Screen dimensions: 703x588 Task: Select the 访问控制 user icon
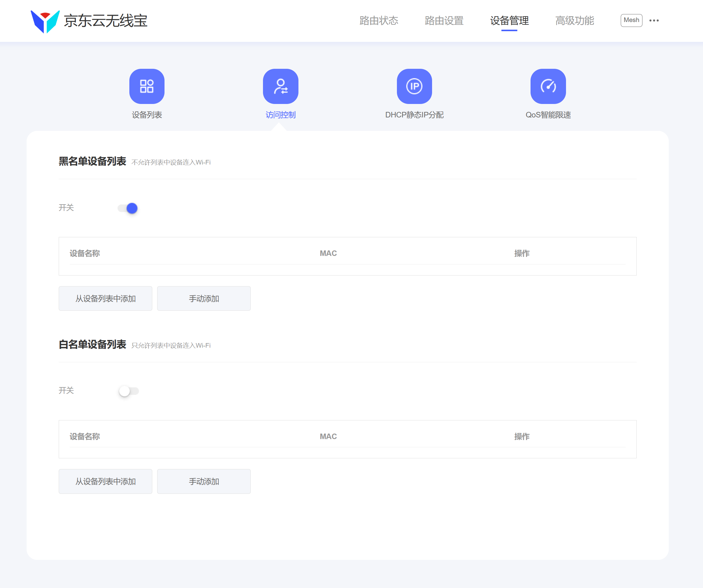pyautogui.click(x=280, y=86)
